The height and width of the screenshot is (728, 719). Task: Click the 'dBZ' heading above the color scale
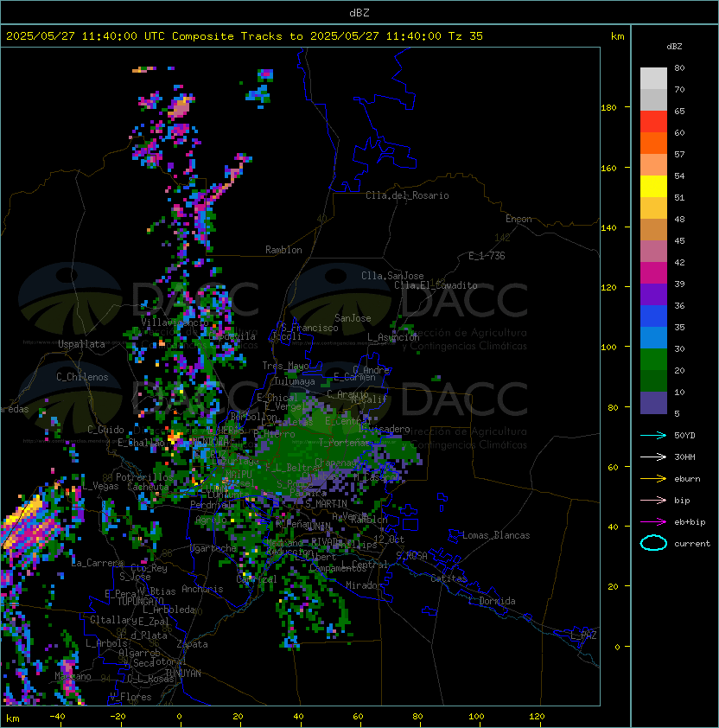point(674,47)
